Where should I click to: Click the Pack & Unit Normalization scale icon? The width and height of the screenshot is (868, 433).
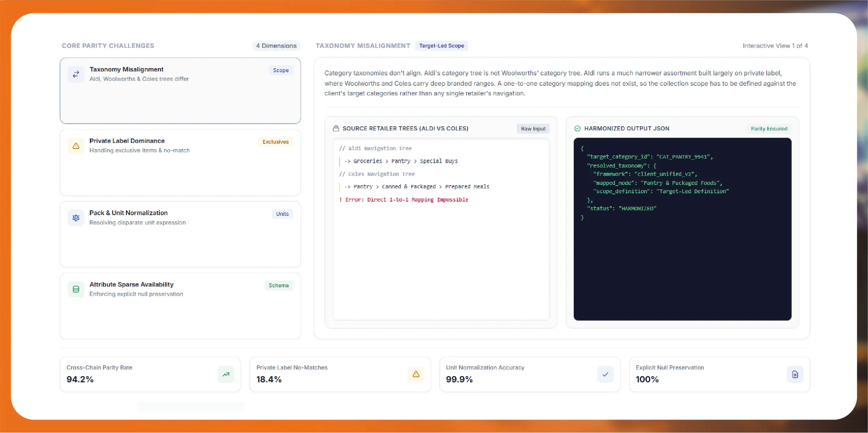tap(76, 218)
